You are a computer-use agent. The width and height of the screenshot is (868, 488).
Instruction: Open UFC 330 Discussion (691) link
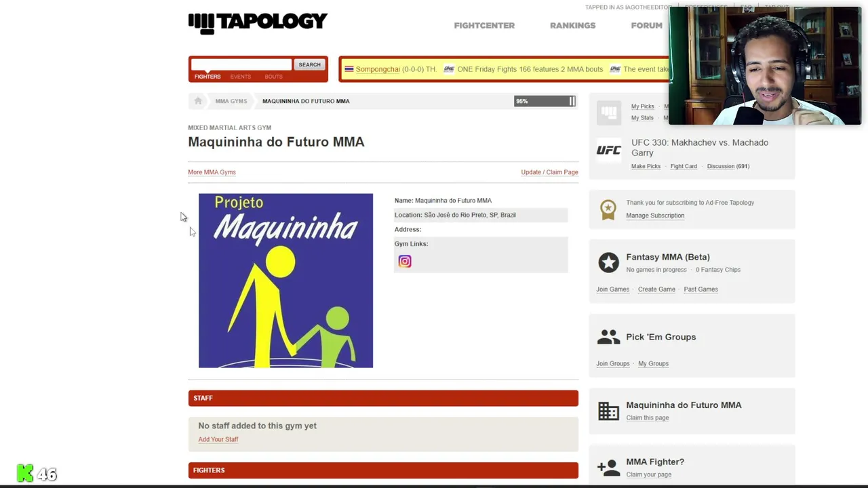(728, 166)
